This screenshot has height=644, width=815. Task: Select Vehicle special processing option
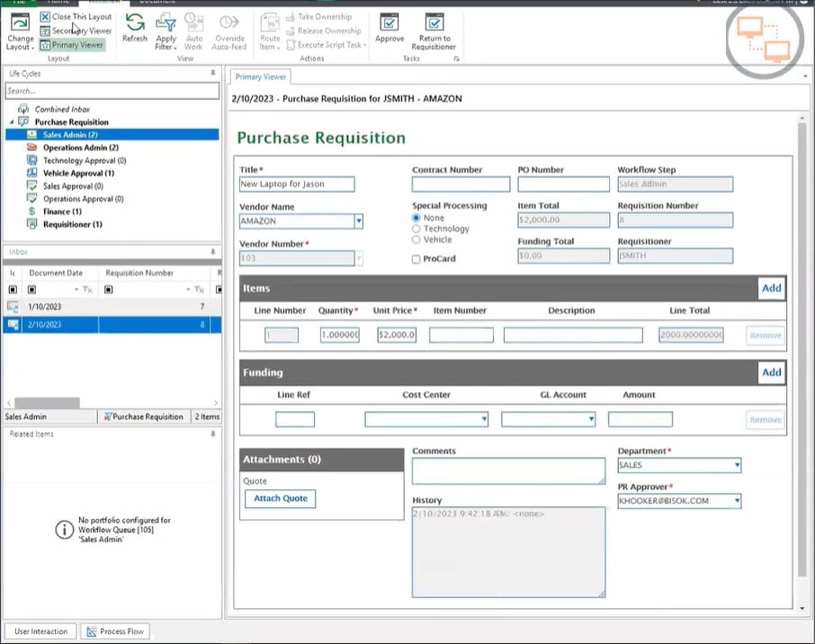[x=416, y=239]
